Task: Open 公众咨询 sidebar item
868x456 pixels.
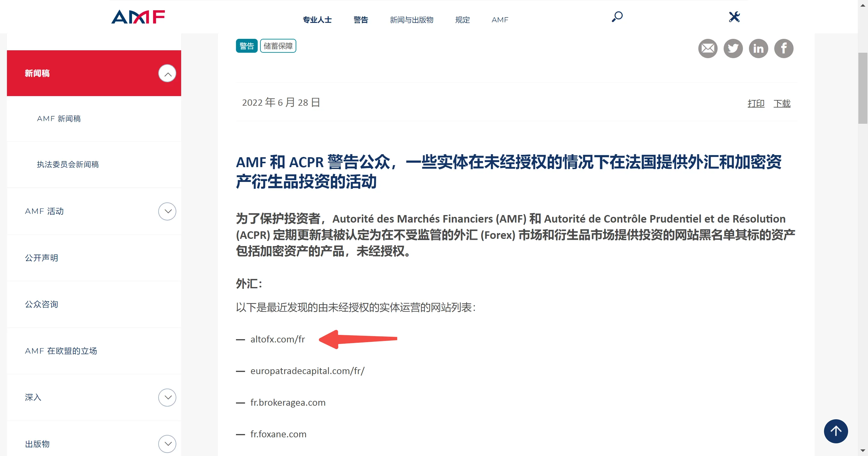Action: [x=42, y=305]
